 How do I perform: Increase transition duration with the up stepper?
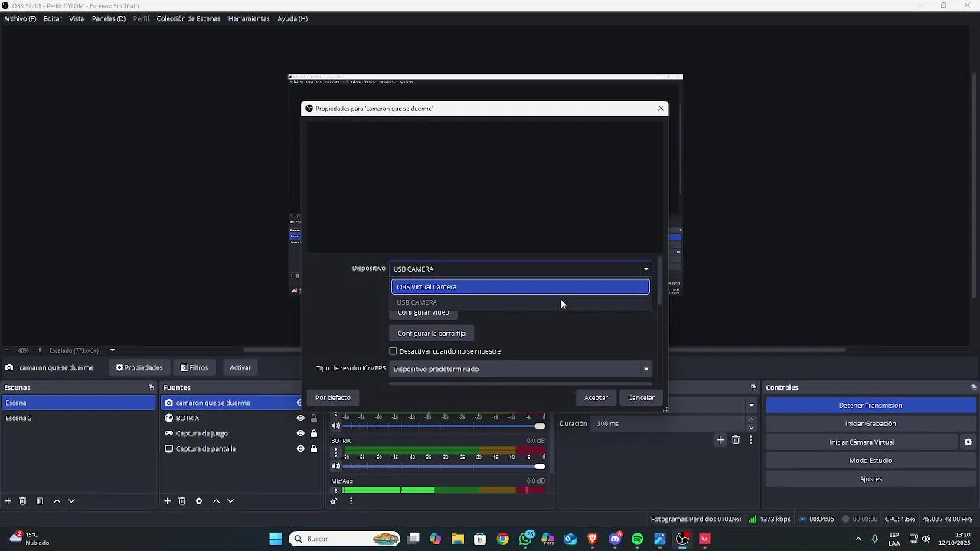[751, 419]
